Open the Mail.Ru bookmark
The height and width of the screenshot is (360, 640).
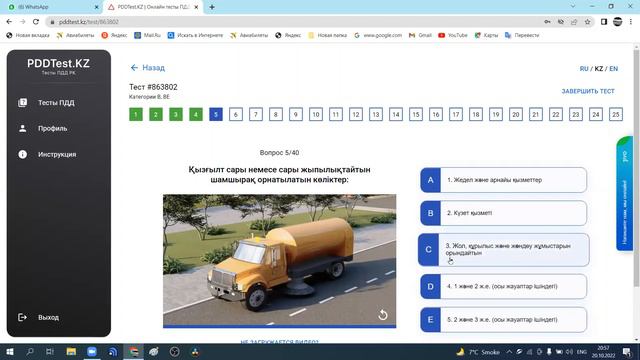[147, 36]
